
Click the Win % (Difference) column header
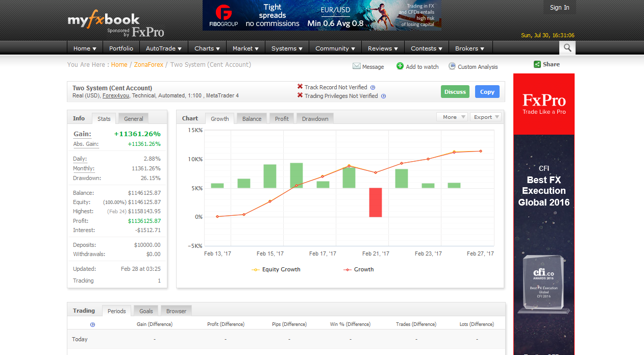351,324
